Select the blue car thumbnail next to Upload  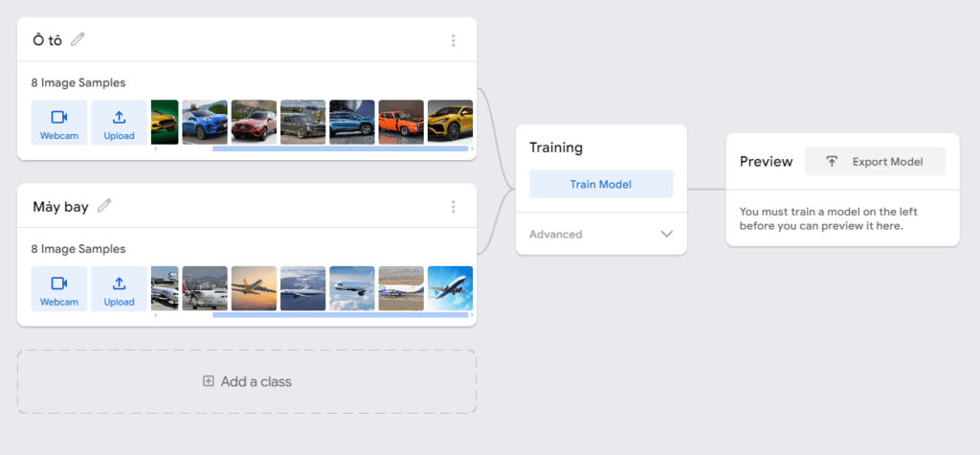click(x=205, y=122)
